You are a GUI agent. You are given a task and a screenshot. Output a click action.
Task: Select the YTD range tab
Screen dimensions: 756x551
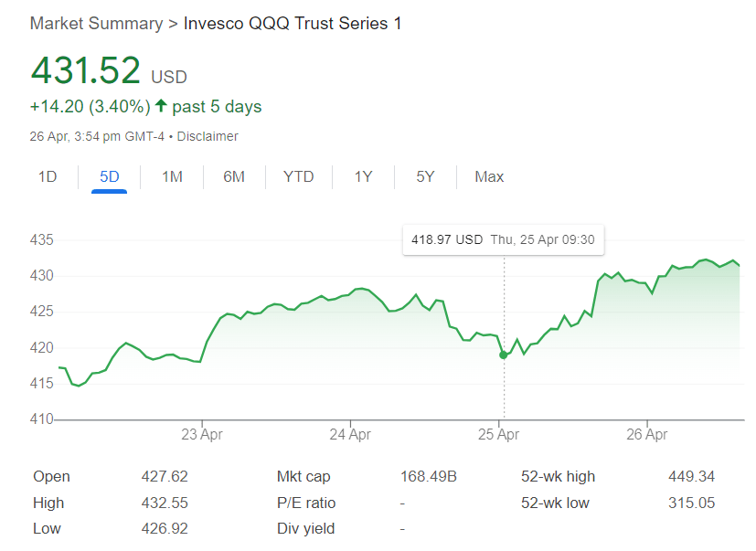[x=298, y=176]
